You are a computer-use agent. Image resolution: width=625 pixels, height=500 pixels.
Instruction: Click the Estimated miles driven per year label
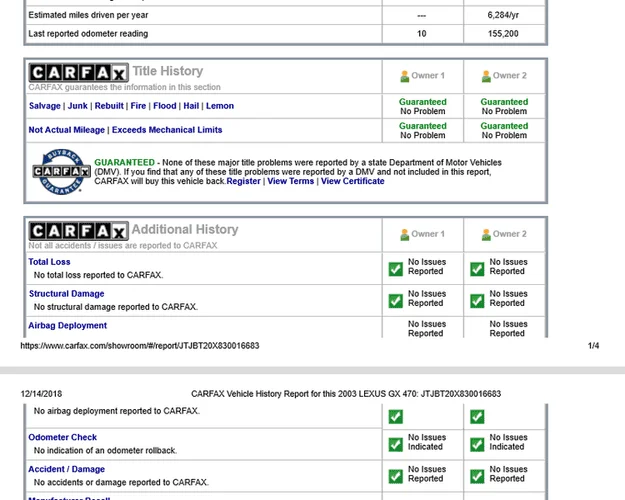pos(88,15)
